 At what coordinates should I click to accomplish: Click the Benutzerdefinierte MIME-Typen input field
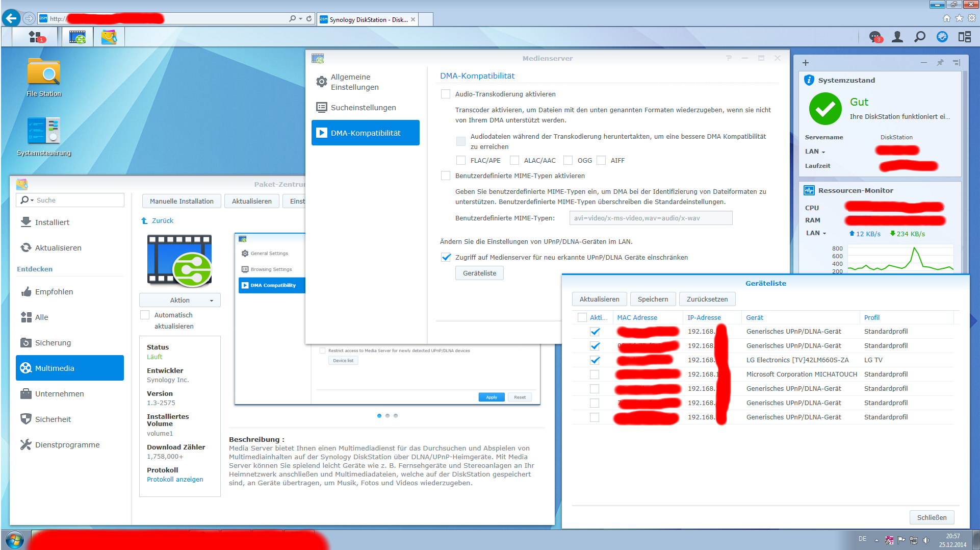[651, 218]
